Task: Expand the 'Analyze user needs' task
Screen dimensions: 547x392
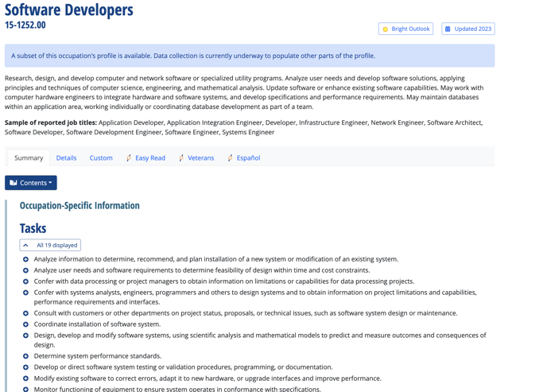Action: point(25,270)
